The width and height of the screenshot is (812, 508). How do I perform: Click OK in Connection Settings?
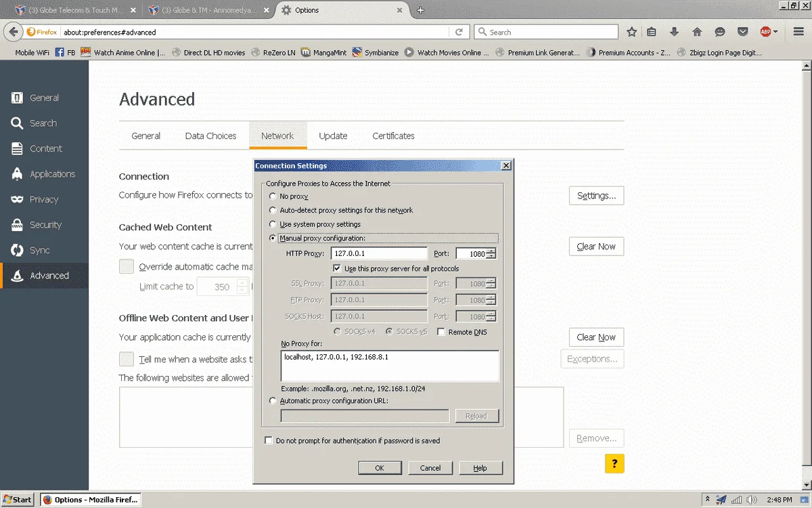click(x=380, y=468)
